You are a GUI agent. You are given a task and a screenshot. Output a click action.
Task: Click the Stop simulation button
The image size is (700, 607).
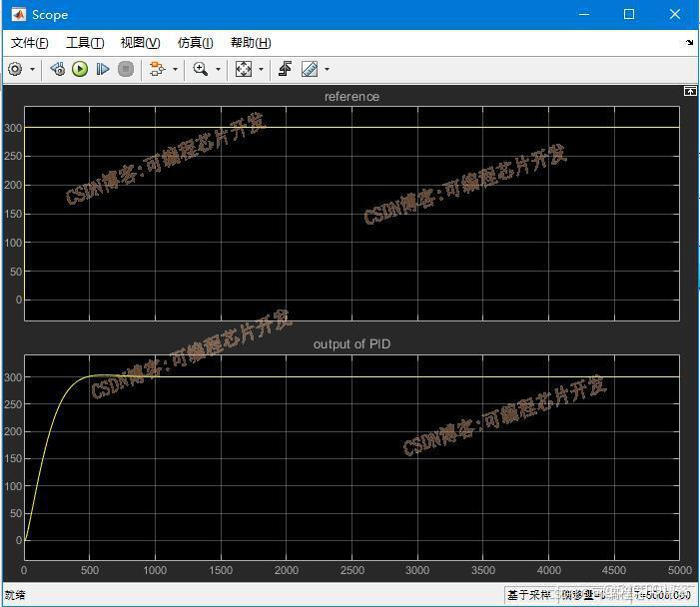[126, 69]
